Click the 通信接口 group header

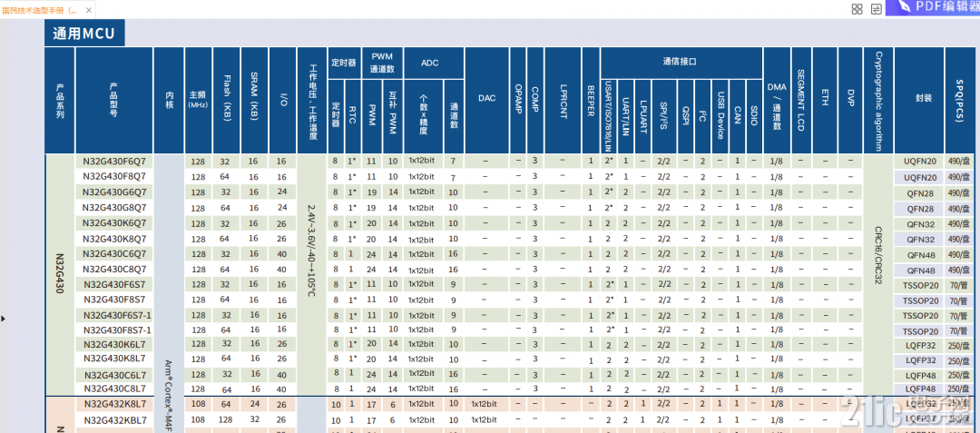pyautogui.click(x=680, y=63)
